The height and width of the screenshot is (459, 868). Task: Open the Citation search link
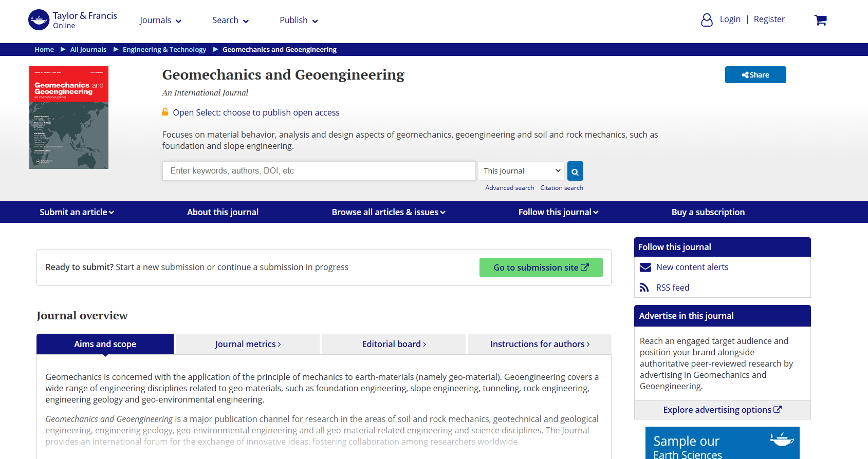click(x=561, y=188)
